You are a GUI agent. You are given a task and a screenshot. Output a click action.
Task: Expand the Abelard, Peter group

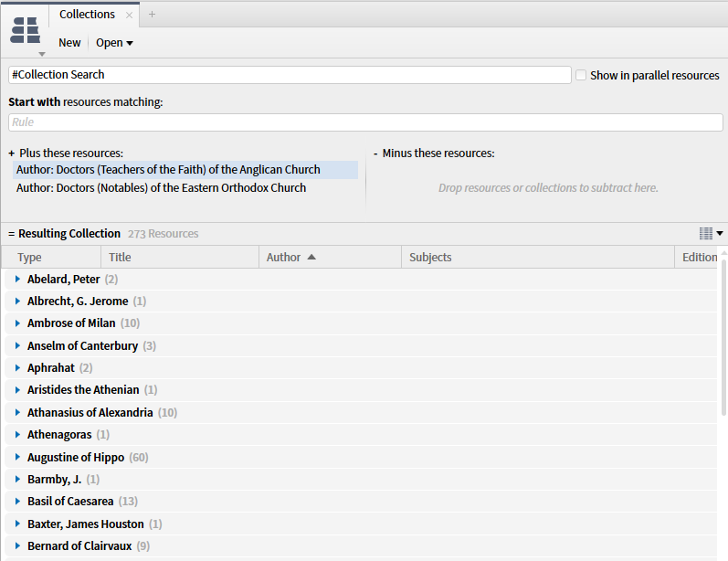17,279
